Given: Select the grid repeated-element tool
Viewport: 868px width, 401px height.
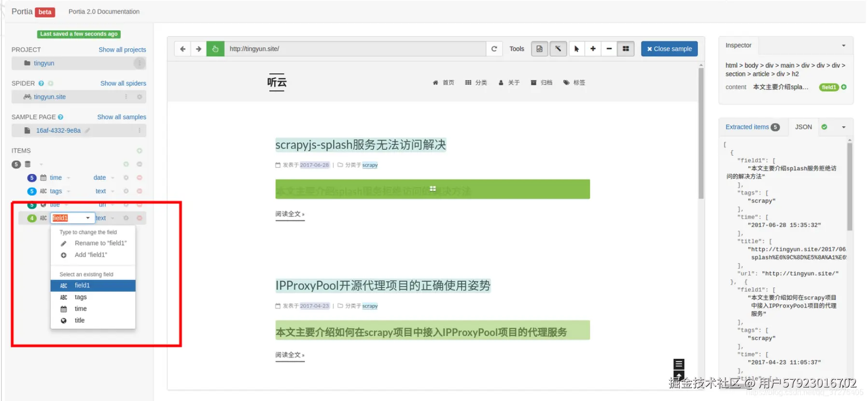Looking at the screenshot, I should click(626, 49).
